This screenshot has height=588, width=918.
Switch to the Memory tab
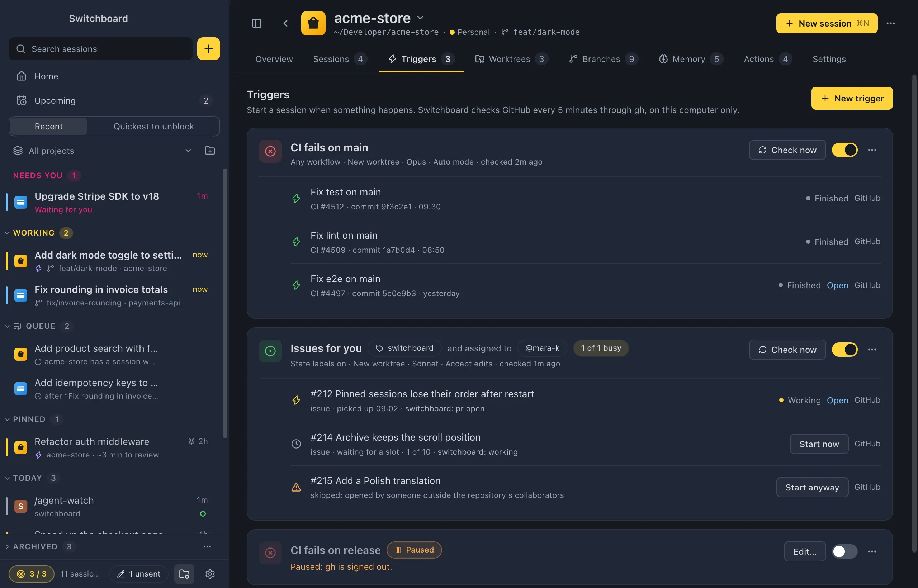(x=691, y=59)
